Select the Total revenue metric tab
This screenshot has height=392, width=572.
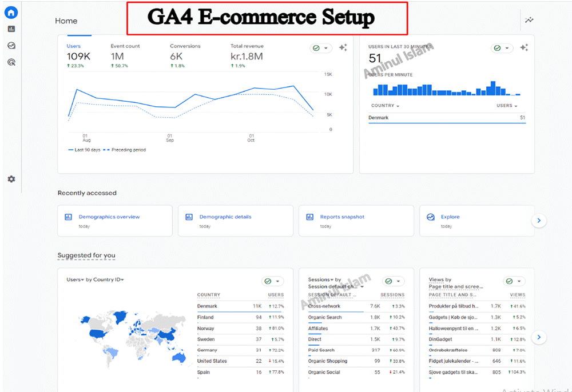point(247,56)
